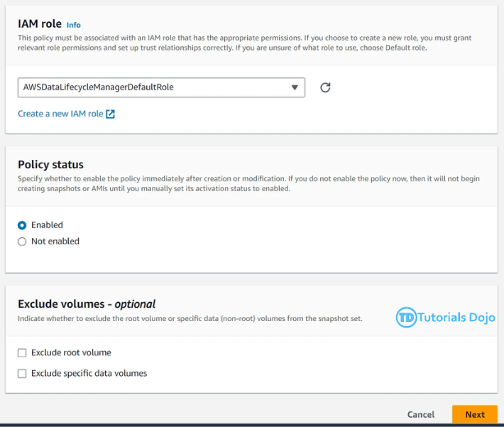504x427 pixels.
Task: Click the refresh IAM roles icon
Action: click(x=325, y=87)
